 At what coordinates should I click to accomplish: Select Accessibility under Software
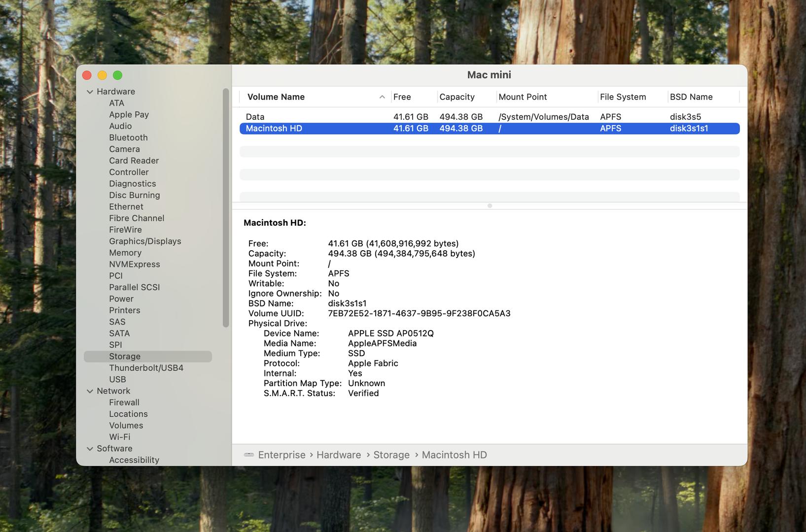click(134, 460)
